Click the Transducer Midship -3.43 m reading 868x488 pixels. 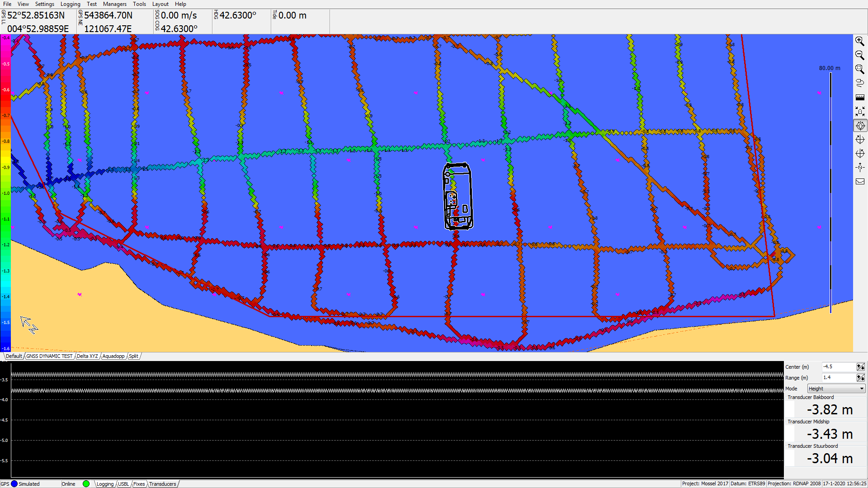pyautogui.click(x=830, y=434)
